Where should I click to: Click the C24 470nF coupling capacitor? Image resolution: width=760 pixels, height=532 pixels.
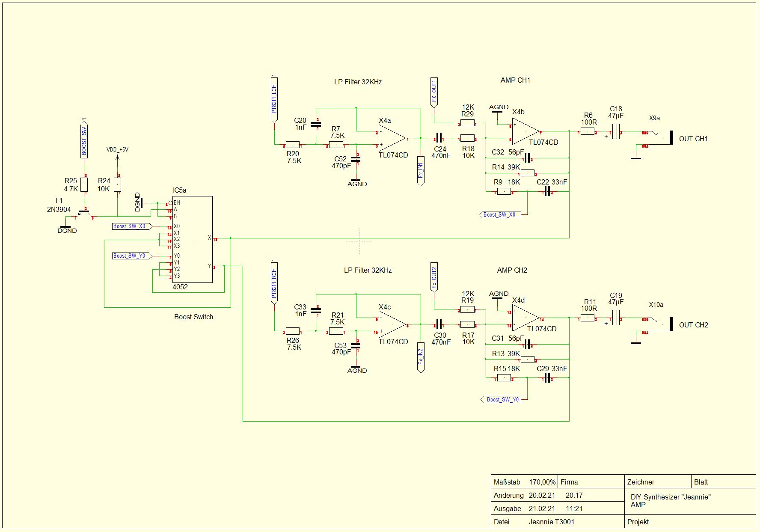438,138
